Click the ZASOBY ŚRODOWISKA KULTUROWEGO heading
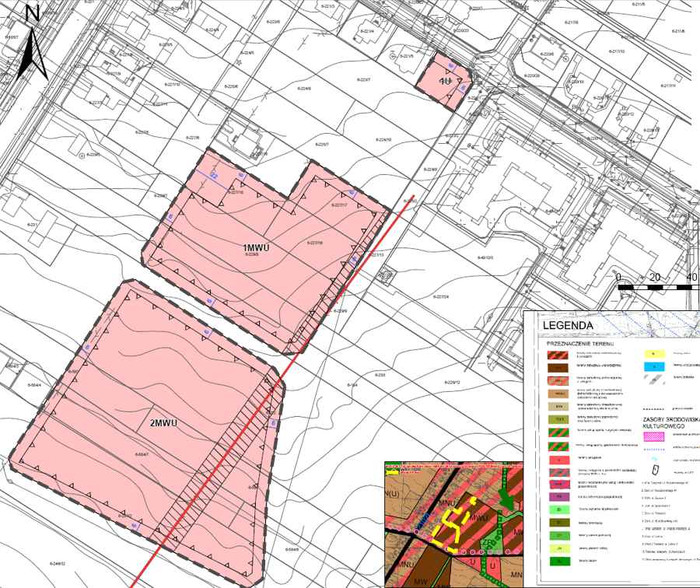Screen dimensions: 700x588 tap(670, 422)
